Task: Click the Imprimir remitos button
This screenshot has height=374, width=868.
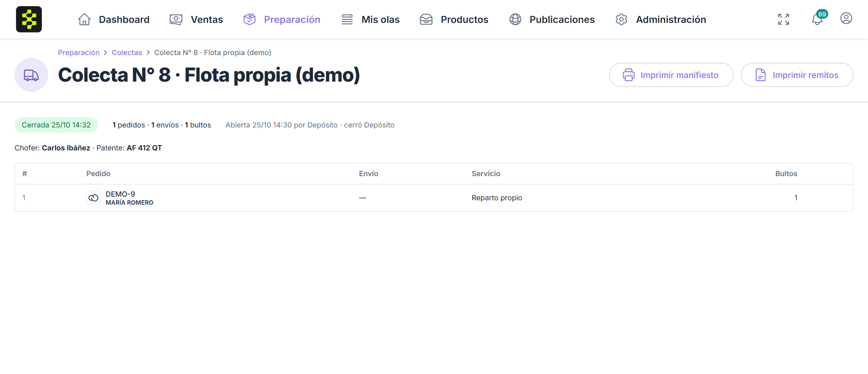Action: click(x=797, y=75)
